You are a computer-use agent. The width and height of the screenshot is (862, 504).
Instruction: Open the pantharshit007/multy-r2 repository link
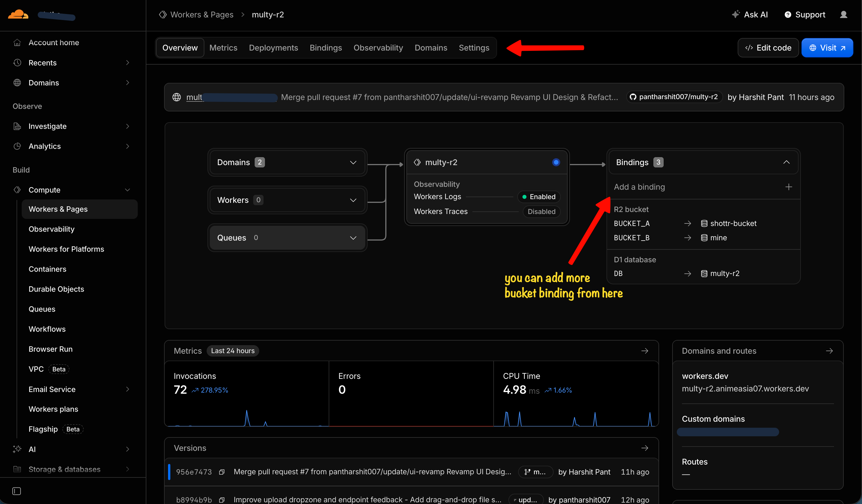click(x=674, y=97)
